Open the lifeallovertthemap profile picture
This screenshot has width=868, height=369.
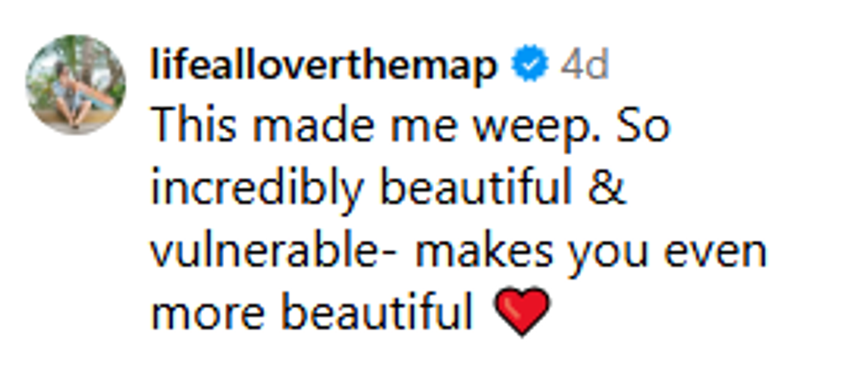pyautogui.click(x=76, y=84)
